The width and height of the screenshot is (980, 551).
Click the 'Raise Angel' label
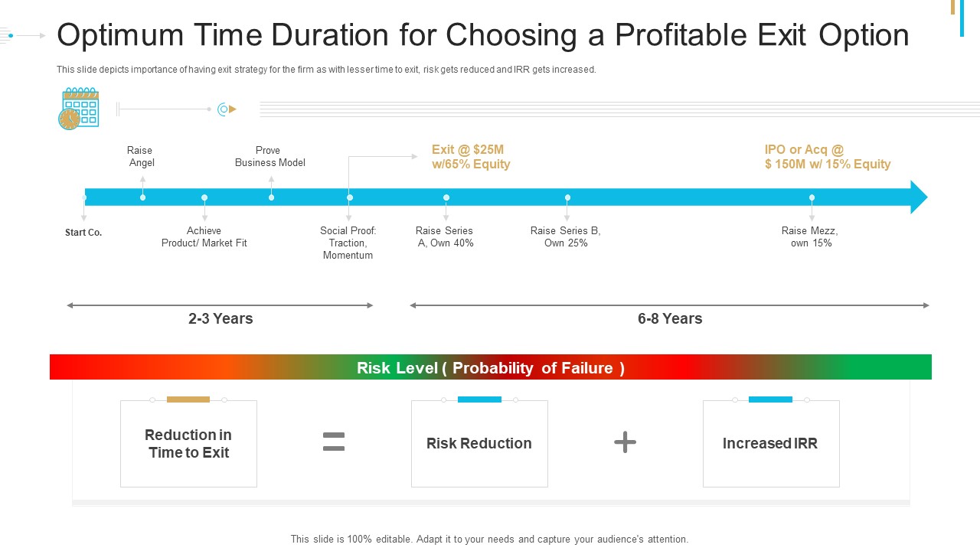pos(141,157)
